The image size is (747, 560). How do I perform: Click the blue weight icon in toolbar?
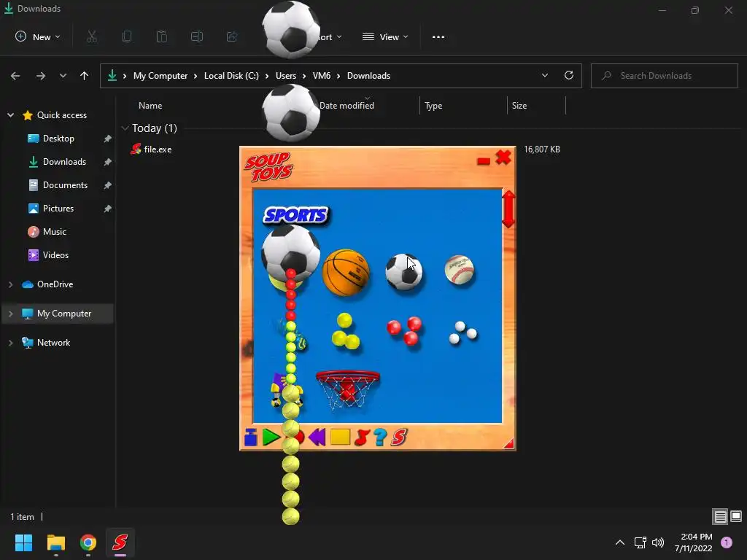pyautogui.click(x=251, y=437)
